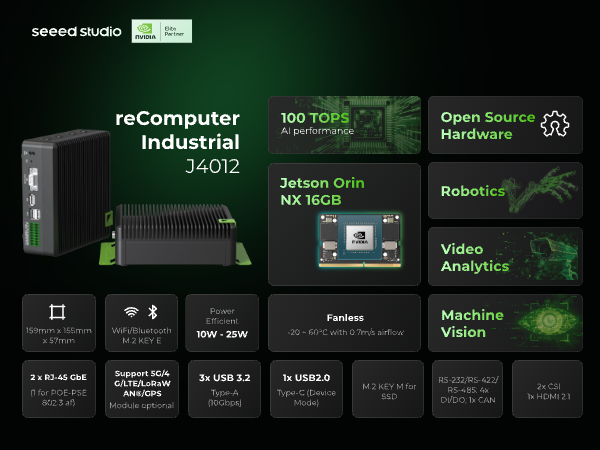
Task: Click the Jetson Orin NX 16GB title
Action: coord(322,191)
